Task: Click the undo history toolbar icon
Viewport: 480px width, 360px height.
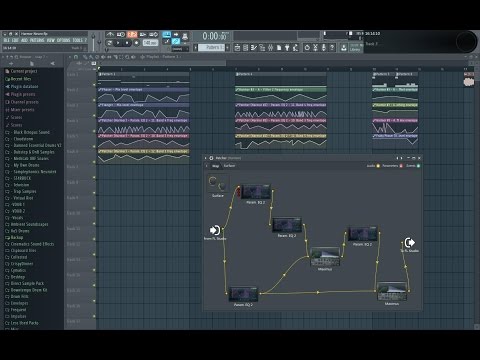Action: pos(307,48)
